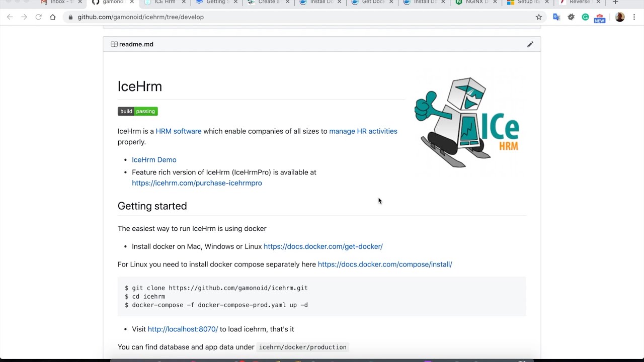The height and width of the screenshot is (362, 644).
Task: Click the readme.md list icon
Action: (x=114, y=44)
